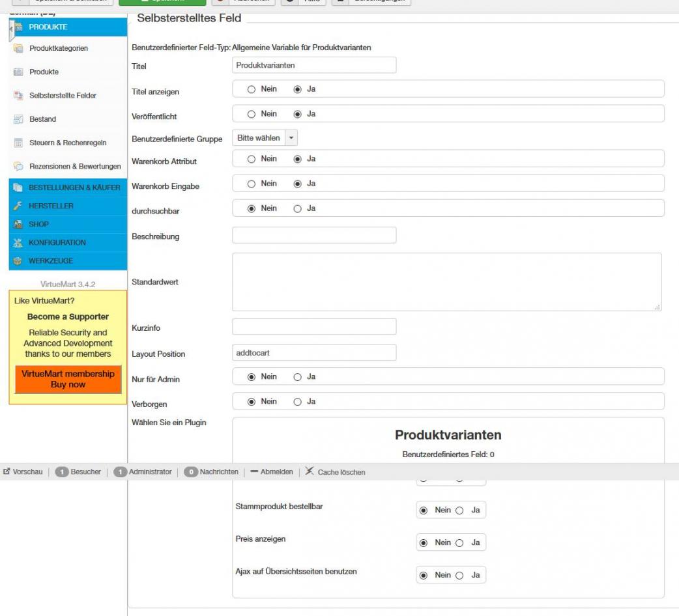The image size is (679, 616).
Task: Expand the Bestellungen & Käufer menu section
Action: click(x=74, y=188)
